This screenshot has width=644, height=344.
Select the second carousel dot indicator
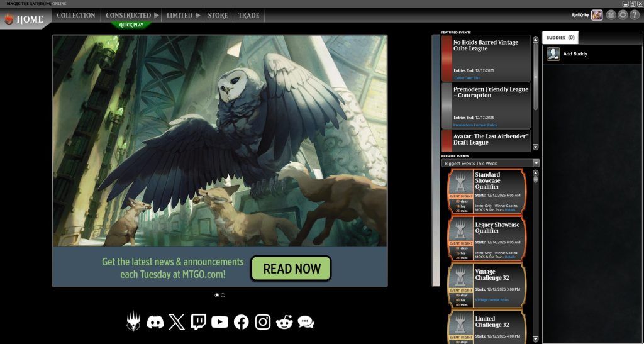click(x=223, y=295)
